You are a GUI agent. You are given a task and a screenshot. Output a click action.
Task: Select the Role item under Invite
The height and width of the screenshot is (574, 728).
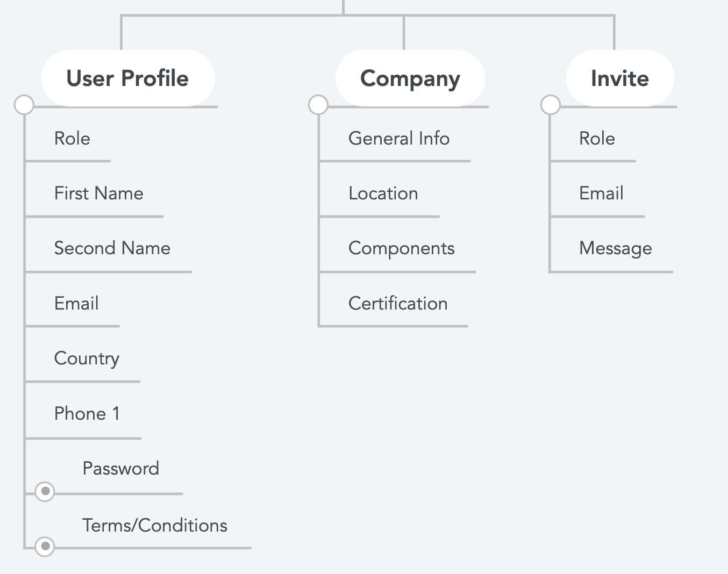(x=597, y=139)
